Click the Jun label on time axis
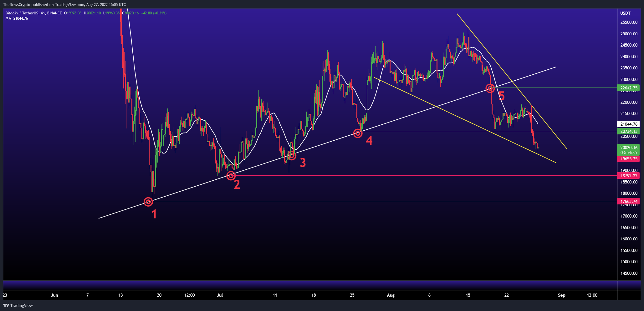 point(54,295)
